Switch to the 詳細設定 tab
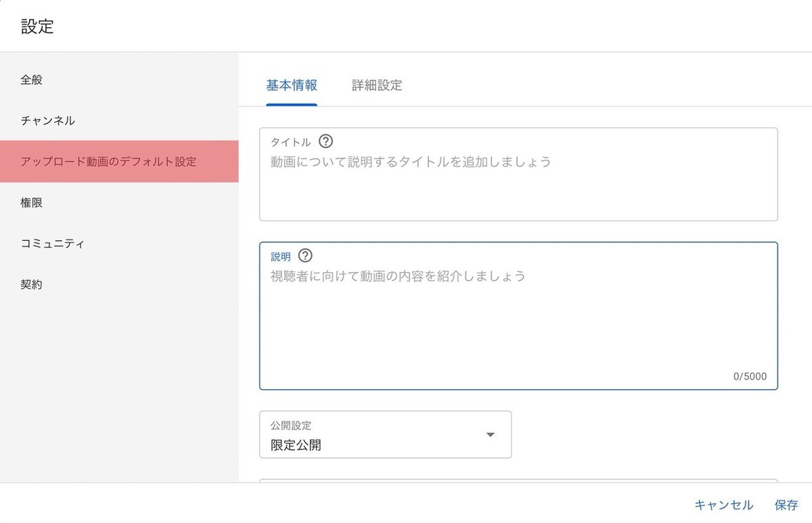 point(376,85)
